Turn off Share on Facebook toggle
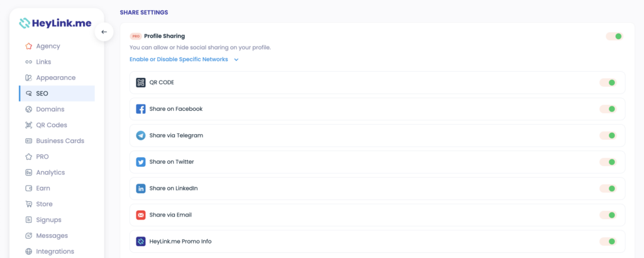The image size is (644, 258). 608,109
